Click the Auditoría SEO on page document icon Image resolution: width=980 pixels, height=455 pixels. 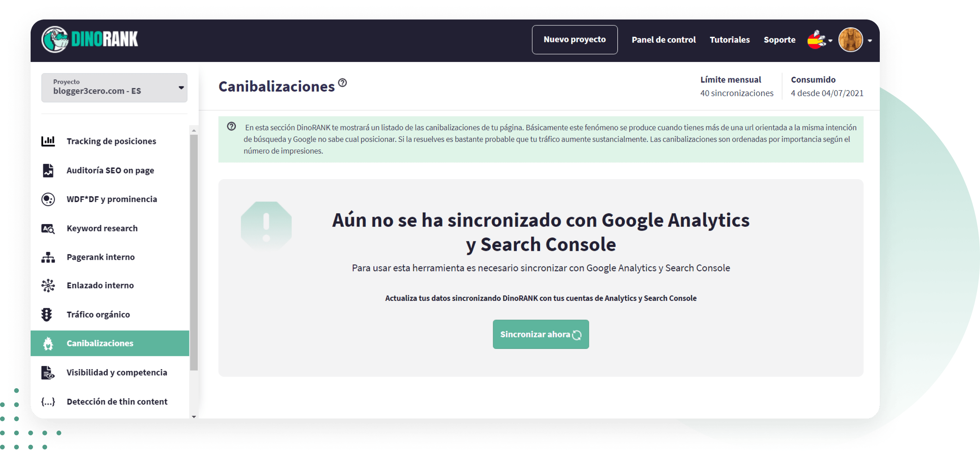pos(48,170)
